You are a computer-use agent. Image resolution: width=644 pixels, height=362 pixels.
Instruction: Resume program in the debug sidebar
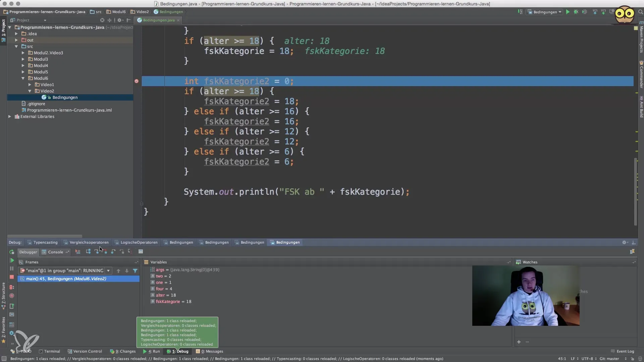pyautogui.click(x=12, y=260)
